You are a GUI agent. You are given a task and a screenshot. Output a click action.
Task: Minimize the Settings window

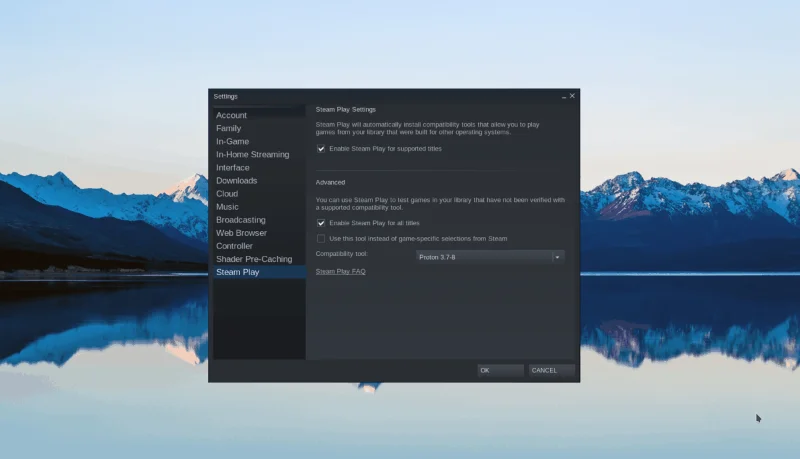pos(564,96)
